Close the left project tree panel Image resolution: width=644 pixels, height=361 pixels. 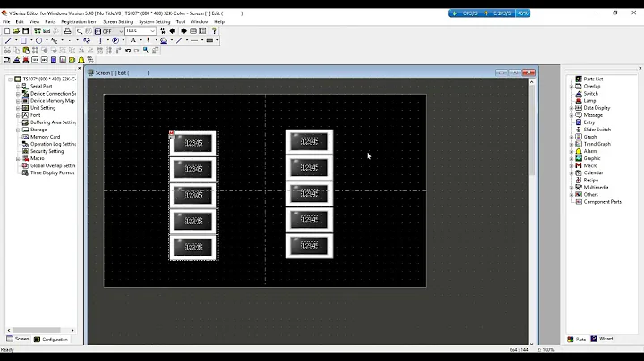click(80, 69)
